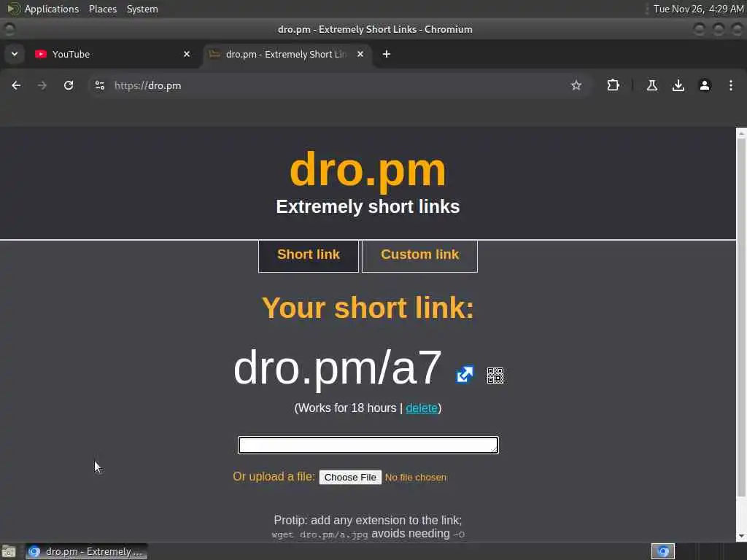Open short link in new window icon
The height and width of the screenshot is (560, 747).
(465, 374)
